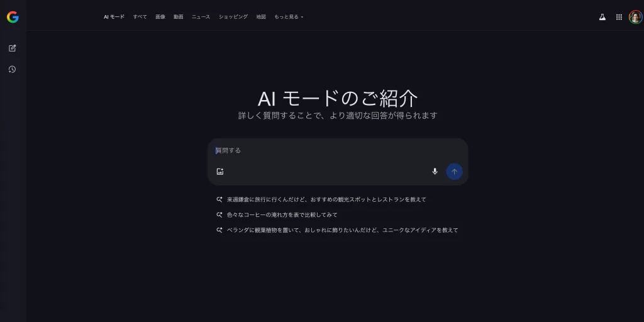Switch to the 地図 tab
The image size is (644, 322).
pos(261,17)
